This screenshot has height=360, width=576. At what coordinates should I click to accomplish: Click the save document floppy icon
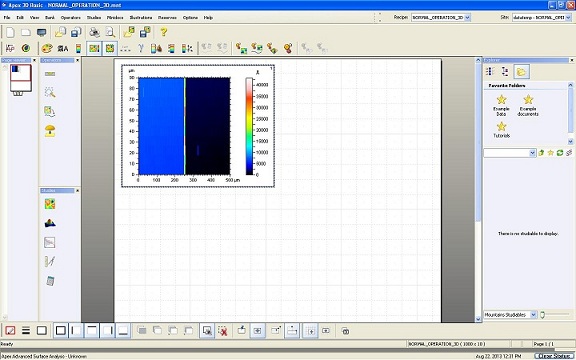click(x=76, y=32)
